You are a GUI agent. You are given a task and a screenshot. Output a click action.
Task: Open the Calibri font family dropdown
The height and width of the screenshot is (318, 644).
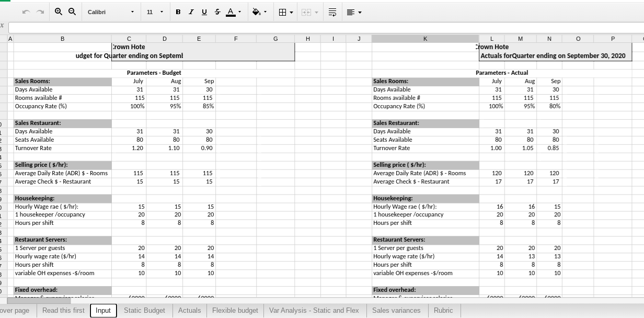111,12
